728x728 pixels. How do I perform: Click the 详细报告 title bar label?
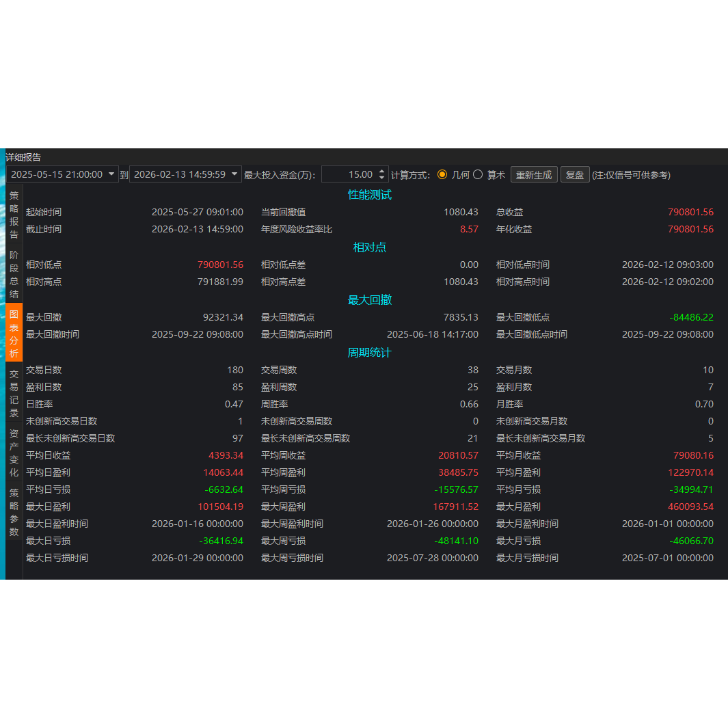(23, 157)
